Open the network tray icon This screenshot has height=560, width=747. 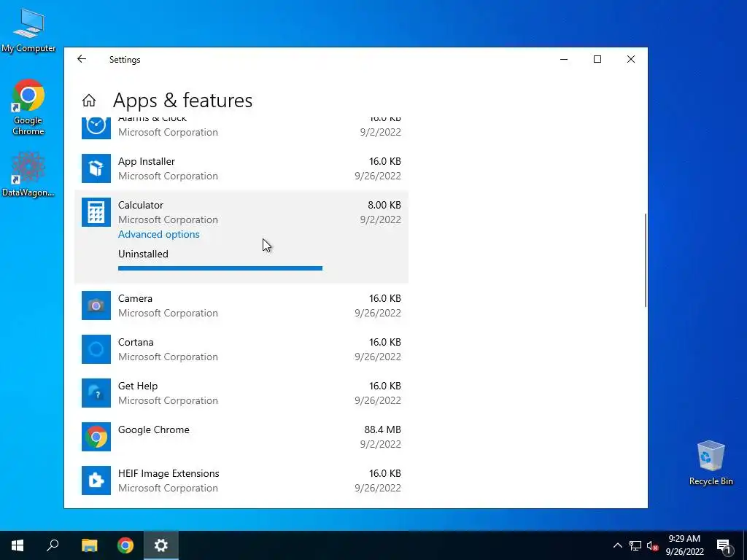635,545
